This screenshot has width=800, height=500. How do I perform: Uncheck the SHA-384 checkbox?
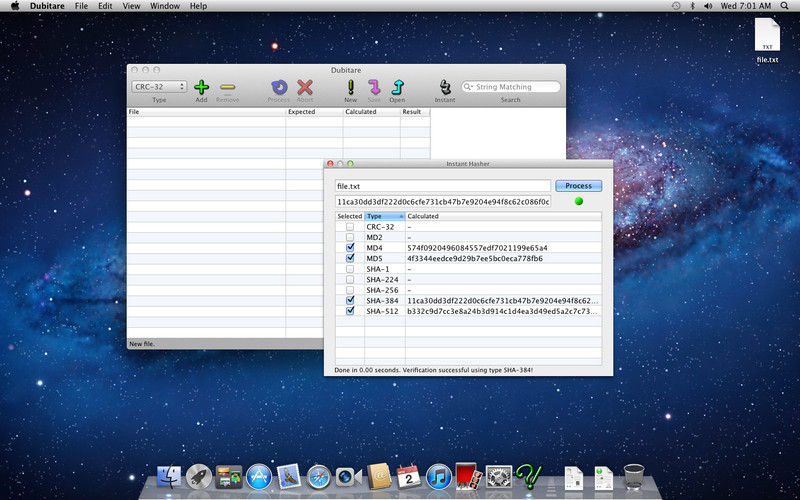(350, 301)
